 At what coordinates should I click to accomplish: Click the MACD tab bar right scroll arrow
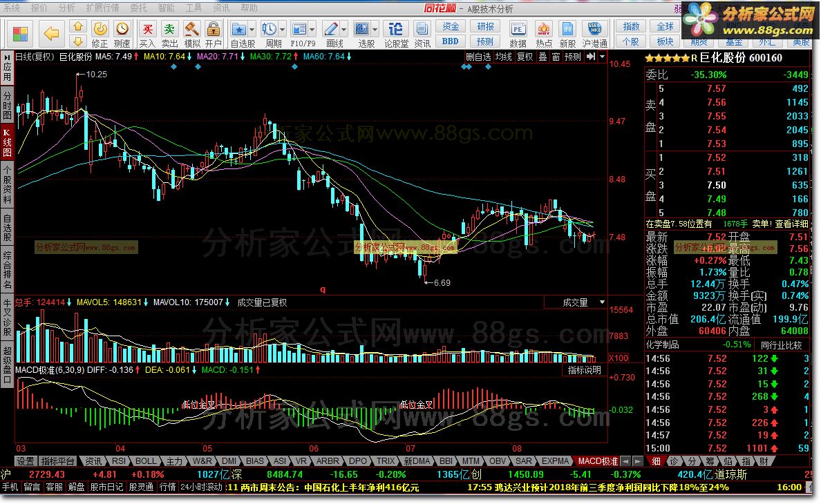[x=638, y=461]
